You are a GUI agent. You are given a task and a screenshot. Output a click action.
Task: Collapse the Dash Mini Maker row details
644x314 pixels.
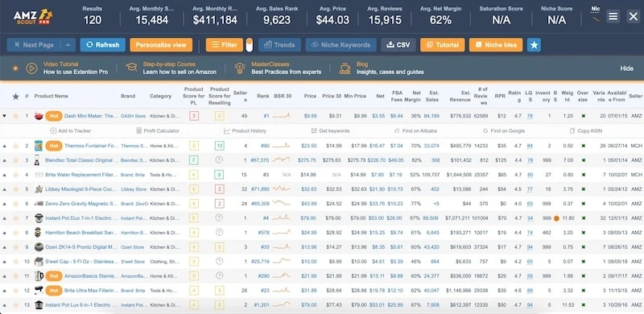(5, 116)
